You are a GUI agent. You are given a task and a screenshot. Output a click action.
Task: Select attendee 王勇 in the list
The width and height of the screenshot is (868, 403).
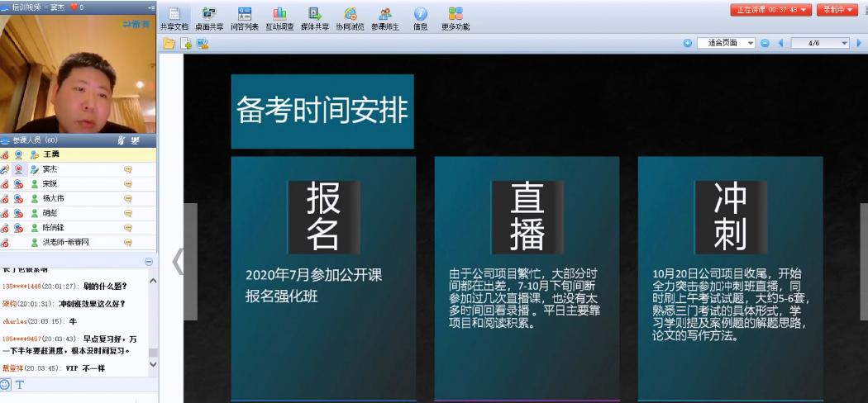click(x=78, y=154)
